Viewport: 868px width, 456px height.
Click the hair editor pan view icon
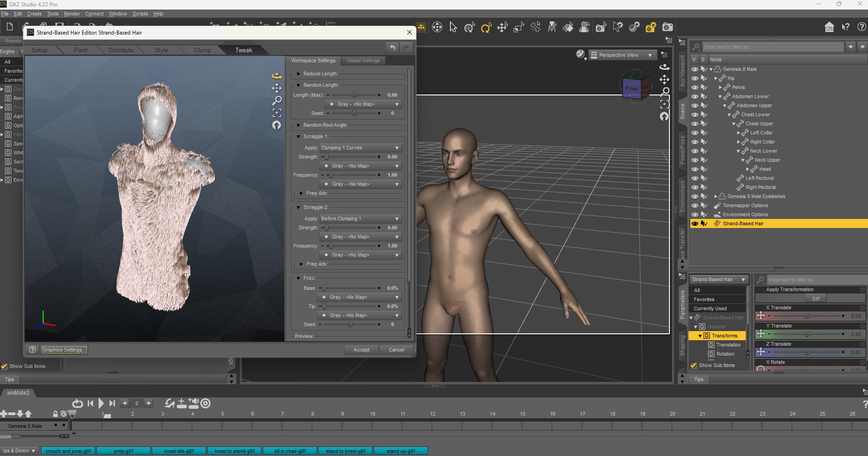coord(276,88)
